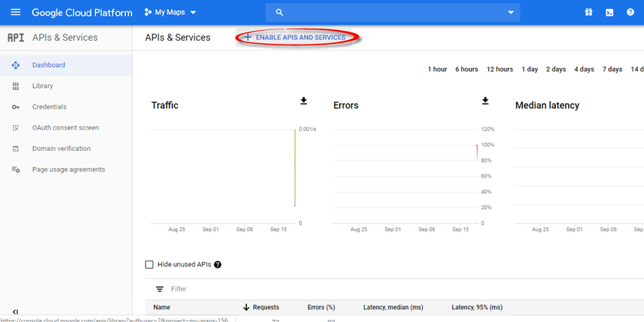Click the Filter list icon
Screen dimensions: 644x322
point(160,289)
